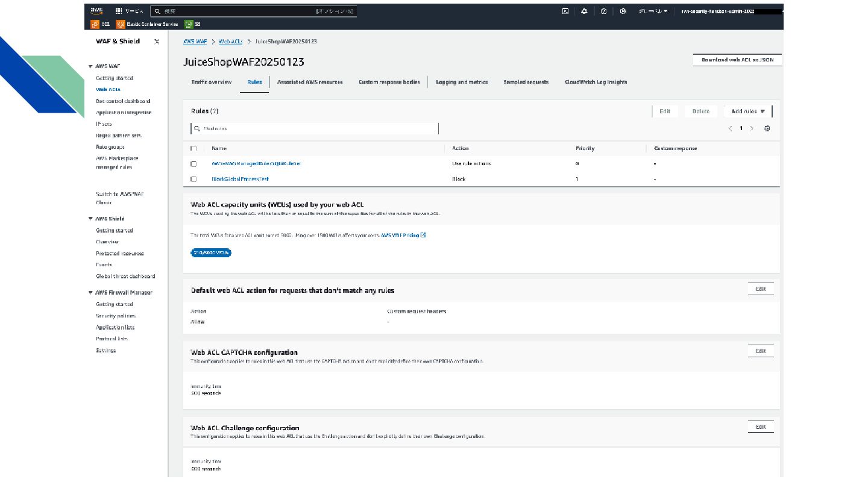Open the help question-mark icon
The width and height of the screenshot is (868, 488).
[604, 11]
